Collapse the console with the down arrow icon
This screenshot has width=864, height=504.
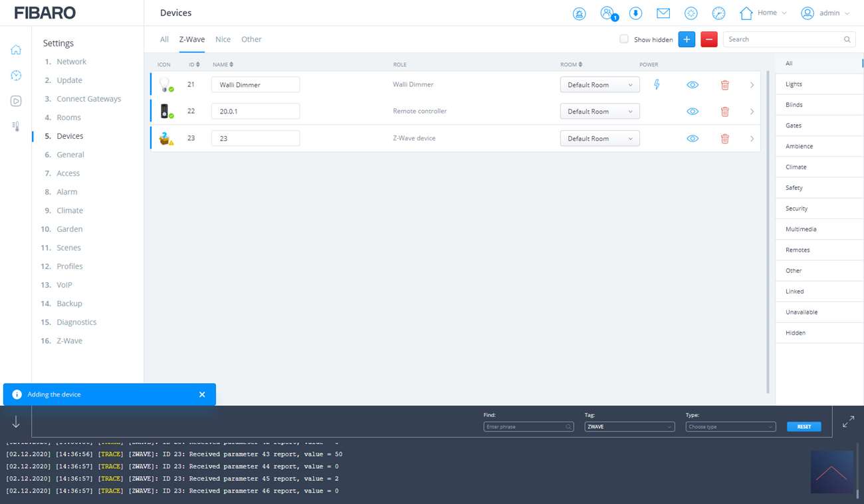16,422
